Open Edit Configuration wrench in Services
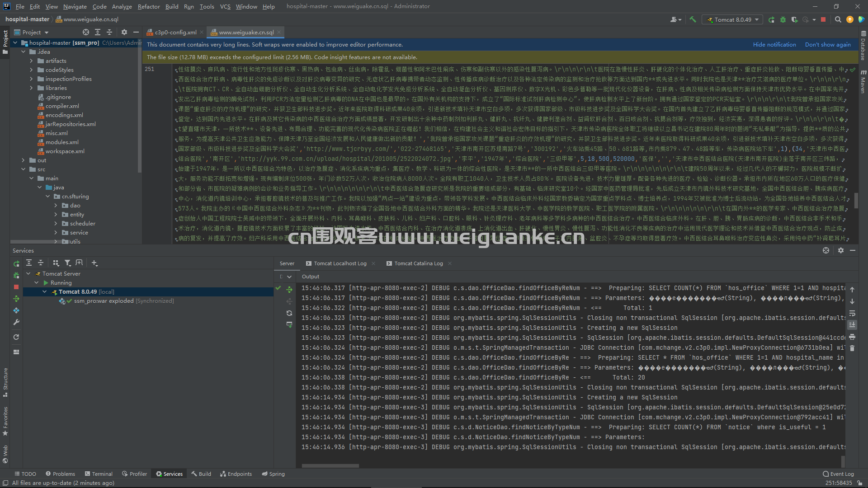The width and height of the screenshot is (868, 488). pos(16,322)
